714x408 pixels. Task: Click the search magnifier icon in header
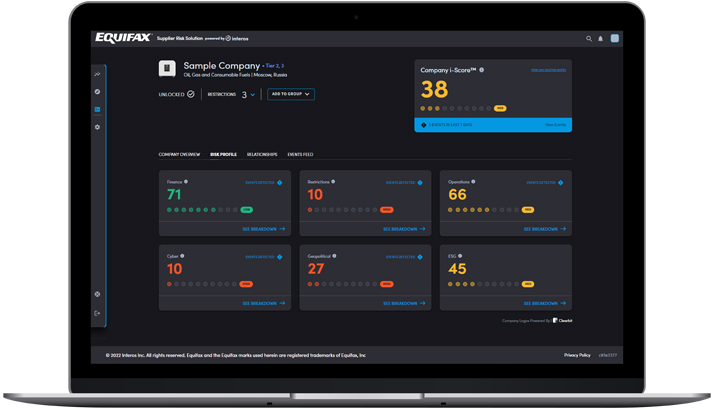(x=589, y=39)
